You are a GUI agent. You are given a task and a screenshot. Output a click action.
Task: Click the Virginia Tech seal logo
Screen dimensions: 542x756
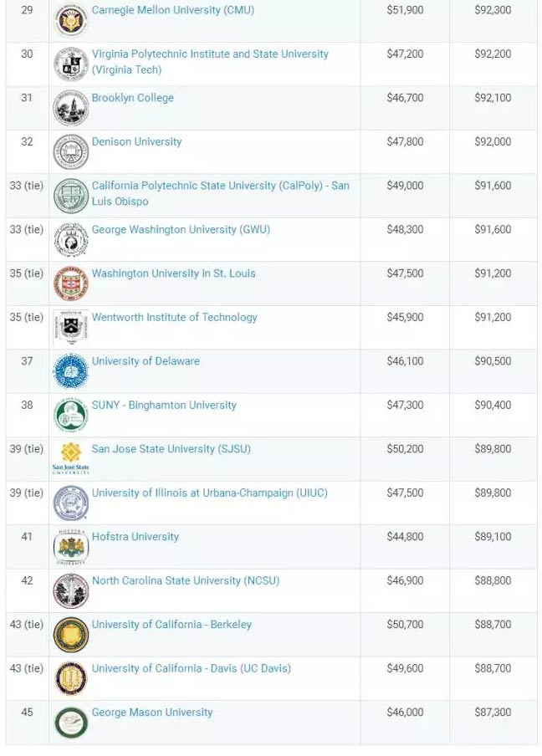[71, 64]
